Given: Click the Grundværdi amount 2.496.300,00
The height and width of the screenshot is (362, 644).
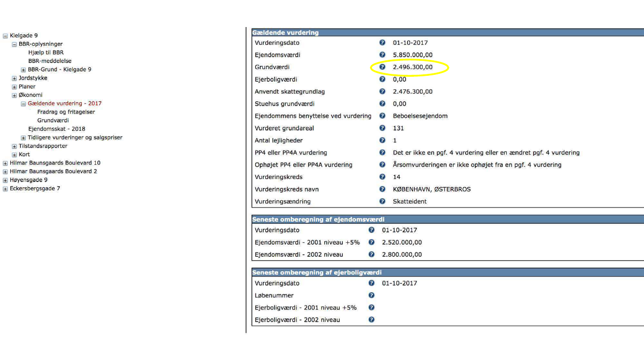Looking at the screenshot, I should click(413, 67).
